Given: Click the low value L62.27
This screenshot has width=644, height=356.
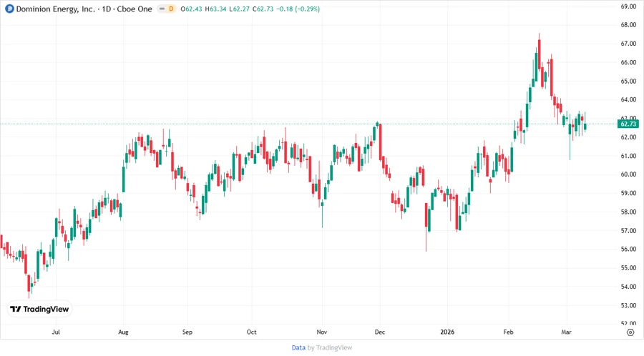Looking at the screenshot, I should 239,9.
